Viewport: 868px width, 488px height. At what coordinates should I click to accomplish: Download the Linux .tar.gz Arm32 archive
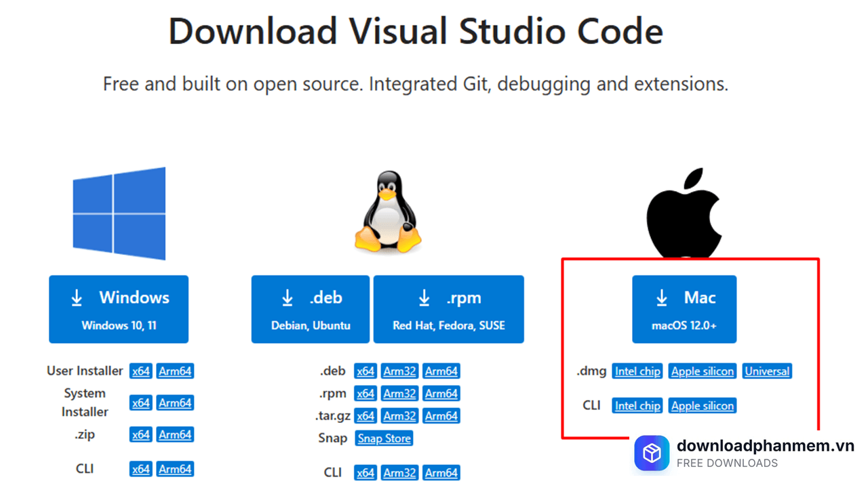[x=399, y=416]
